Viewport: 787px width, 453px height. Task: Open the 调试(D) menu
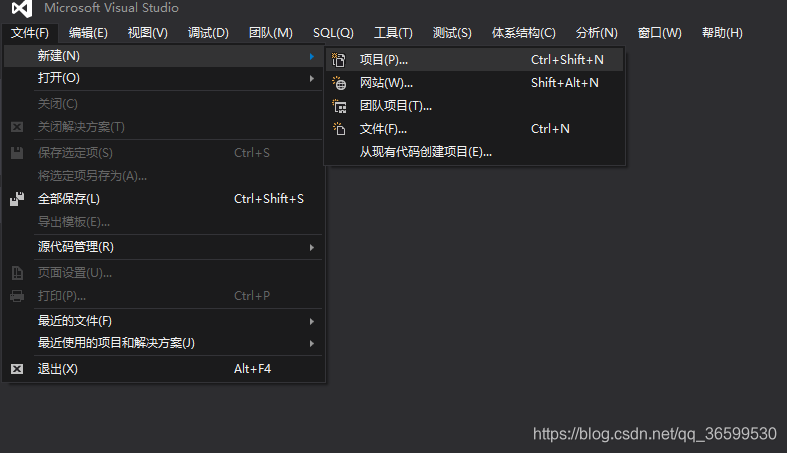tap(208, 33)
